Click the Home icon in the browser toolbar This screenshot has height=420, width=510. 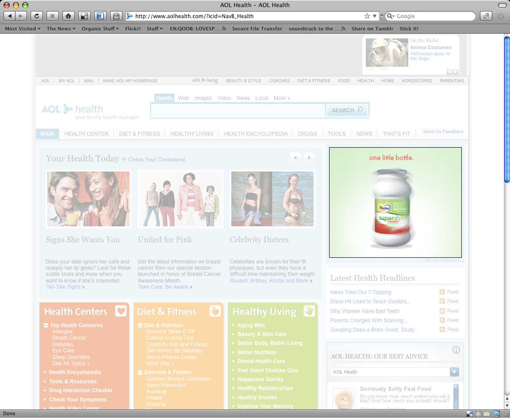(68, 16)
